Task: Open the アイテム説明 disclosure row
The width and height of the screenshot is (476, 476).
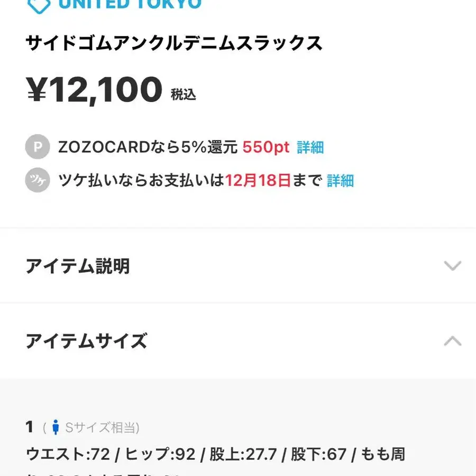Action: [x=238, y=266]
